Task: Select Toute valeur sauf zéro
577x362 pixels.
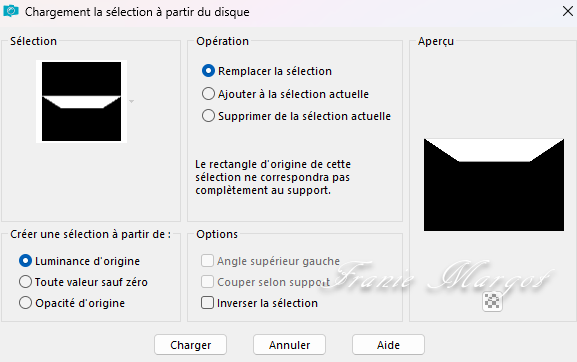Action: (83, 282)
